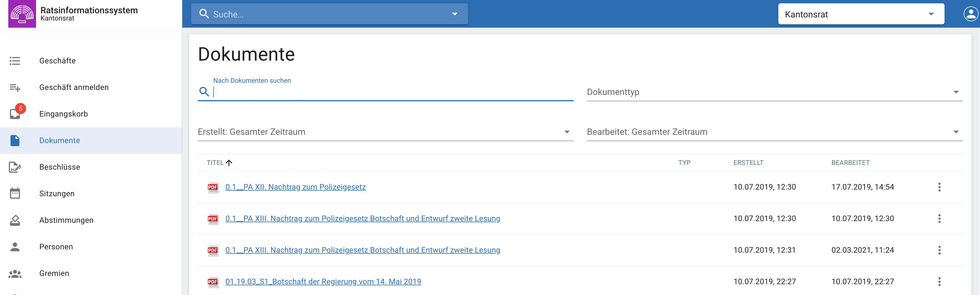Click the Beschlüsse signed-document icon

(x=15, y=167)
